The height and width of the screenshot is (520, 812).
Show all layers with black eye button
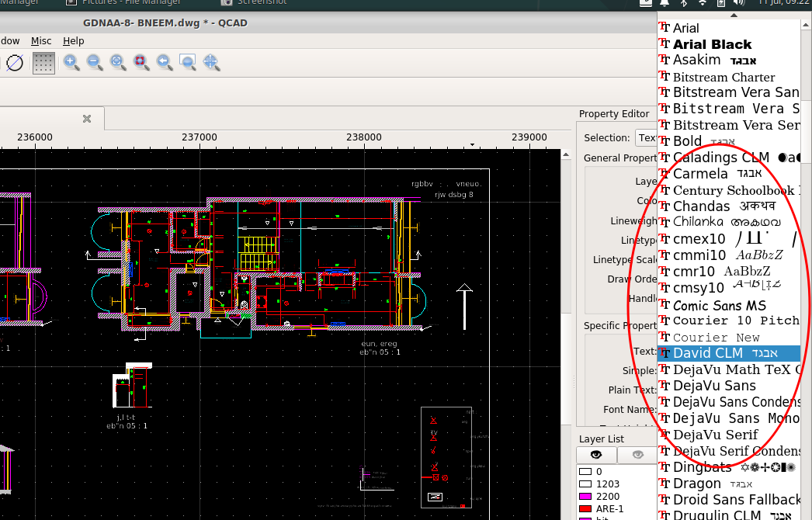[596, 455]
